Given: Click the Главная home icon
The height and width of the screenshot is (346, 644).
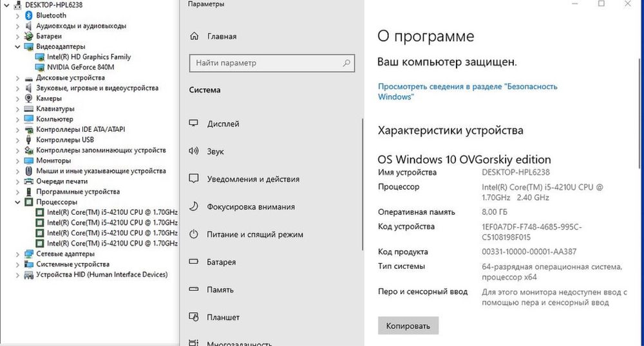Looking at the screenshot, I should point(193,37).
